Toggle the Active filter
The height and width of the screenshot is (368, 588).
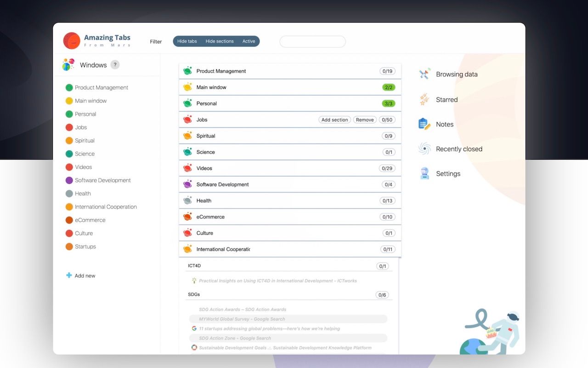[249, 41]
